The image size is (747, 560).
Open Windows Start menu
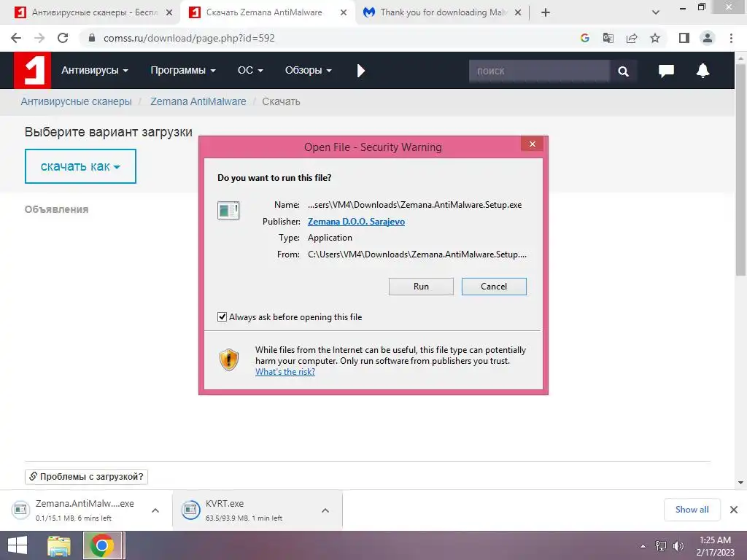click(x=18, y=545)
